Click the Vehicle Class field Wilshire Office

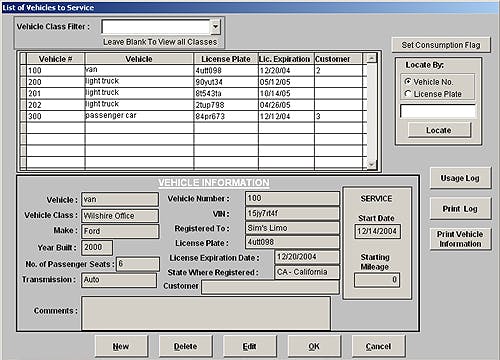[120, 216]
